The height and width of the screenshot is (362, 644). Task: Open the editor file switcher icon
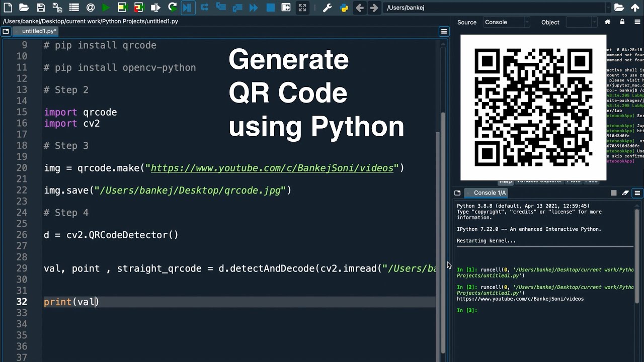point(6,31)
